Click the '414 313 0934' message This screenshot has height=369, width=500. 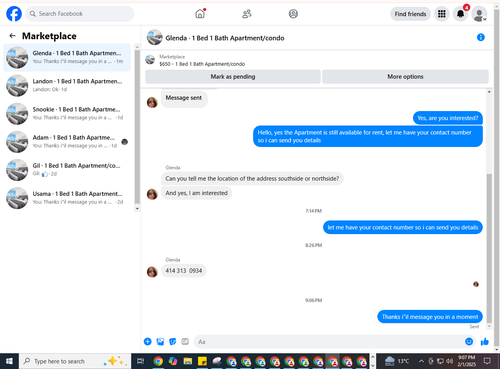[184, 271]
